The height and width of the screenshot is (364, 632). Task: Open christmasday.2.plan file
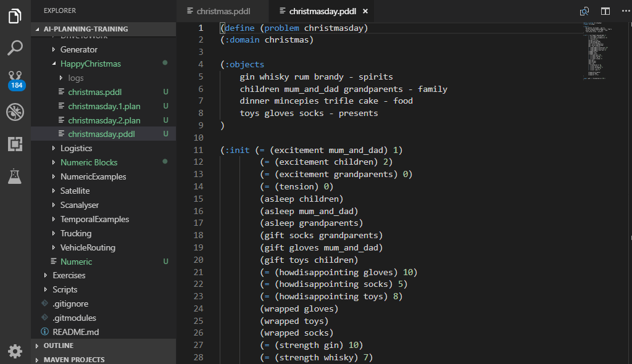(104, 120)
